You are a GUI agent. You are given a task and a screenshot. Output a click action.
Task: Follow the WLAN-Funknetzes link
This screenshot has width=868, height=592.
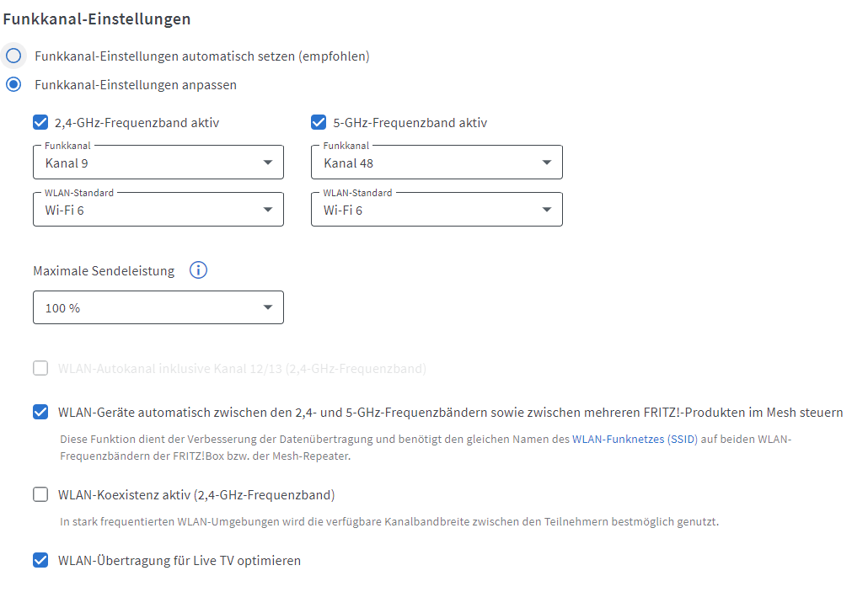pyautogui.click(x=618, y=440)
